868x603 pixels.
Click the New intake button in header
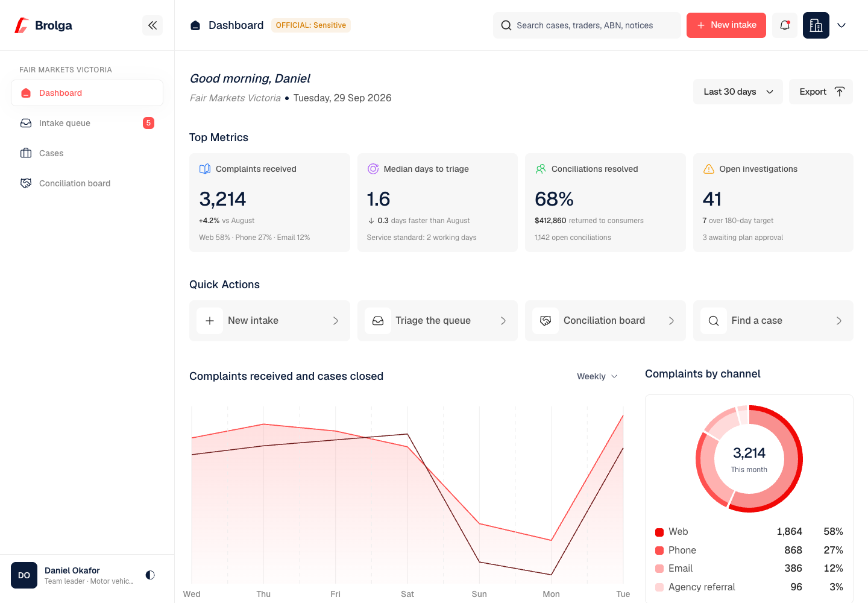[x=726, y=25]
